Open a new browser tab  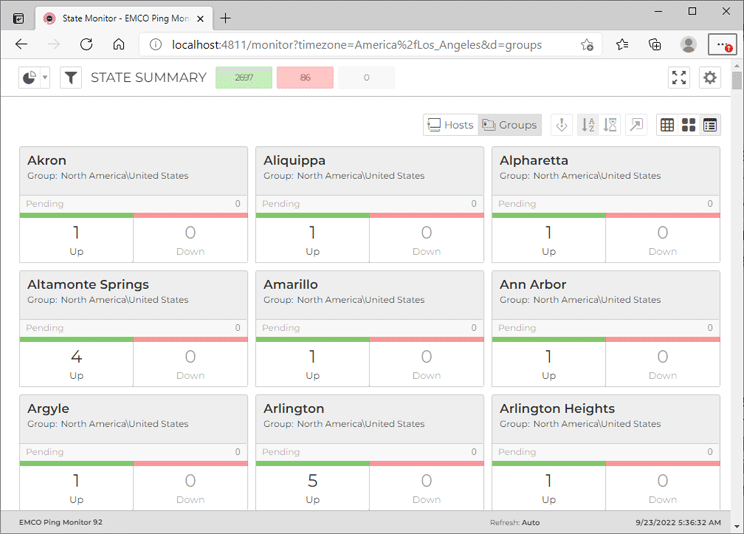click(x=226, y=18)
